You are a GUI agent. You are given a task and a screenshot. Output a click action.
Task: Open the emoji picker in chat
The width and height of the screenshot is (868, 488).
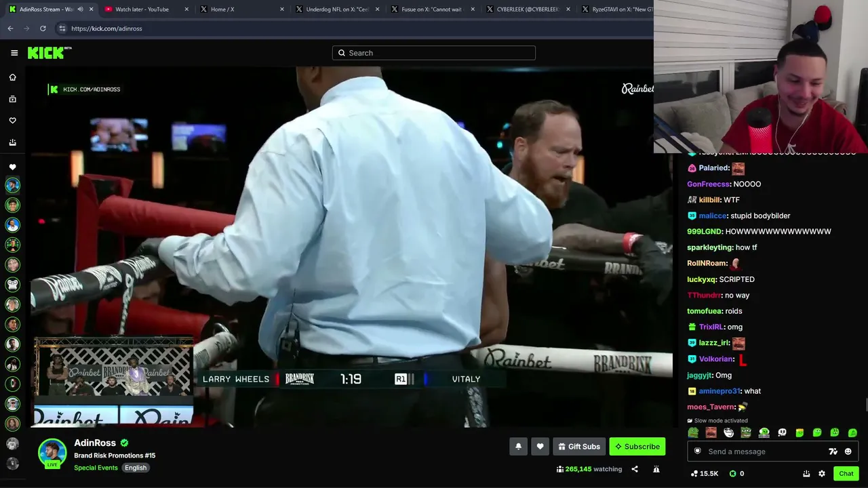(x=848, y=451)
